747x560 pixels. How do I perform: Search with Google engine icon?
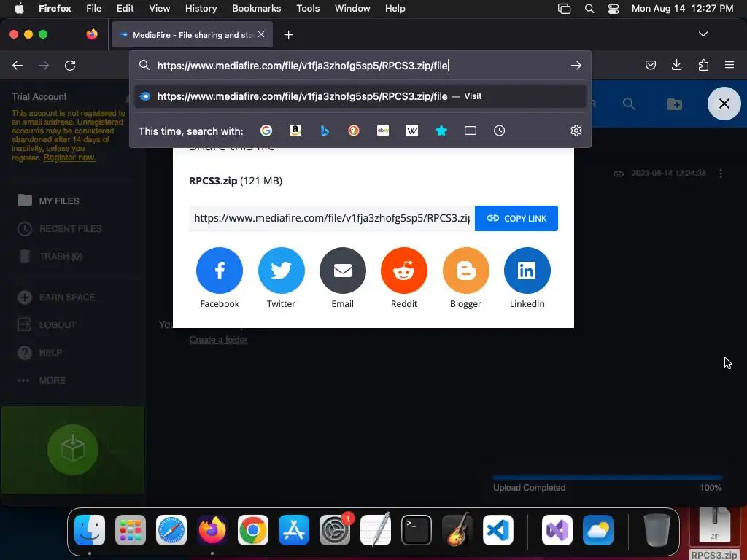[x=266, y=131]
